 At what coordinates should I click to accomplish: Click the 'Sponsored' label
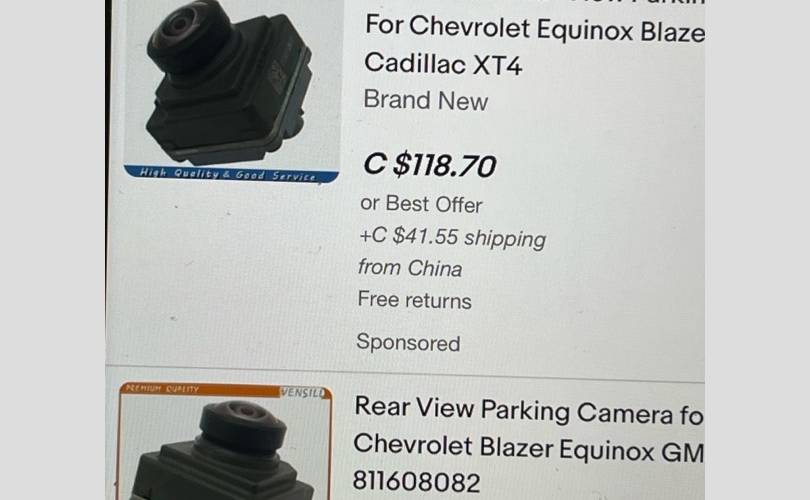coord(408,342)
